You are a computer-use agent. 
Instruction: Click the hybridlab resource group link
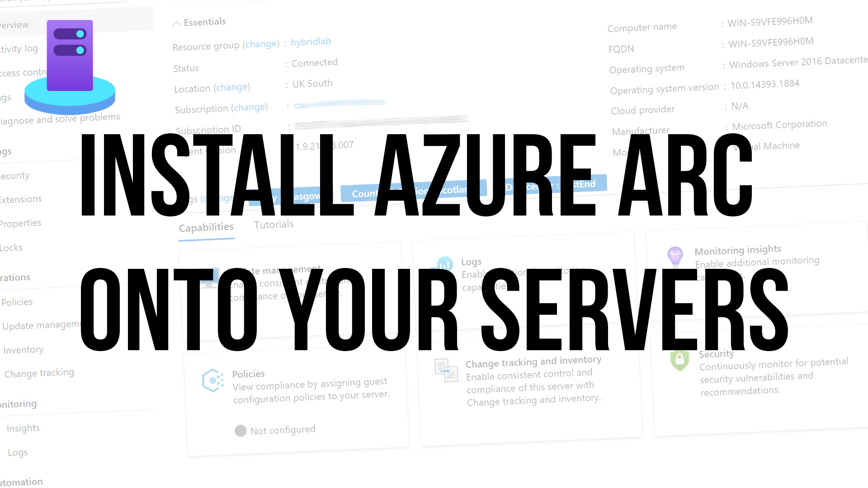click(310, 41)
